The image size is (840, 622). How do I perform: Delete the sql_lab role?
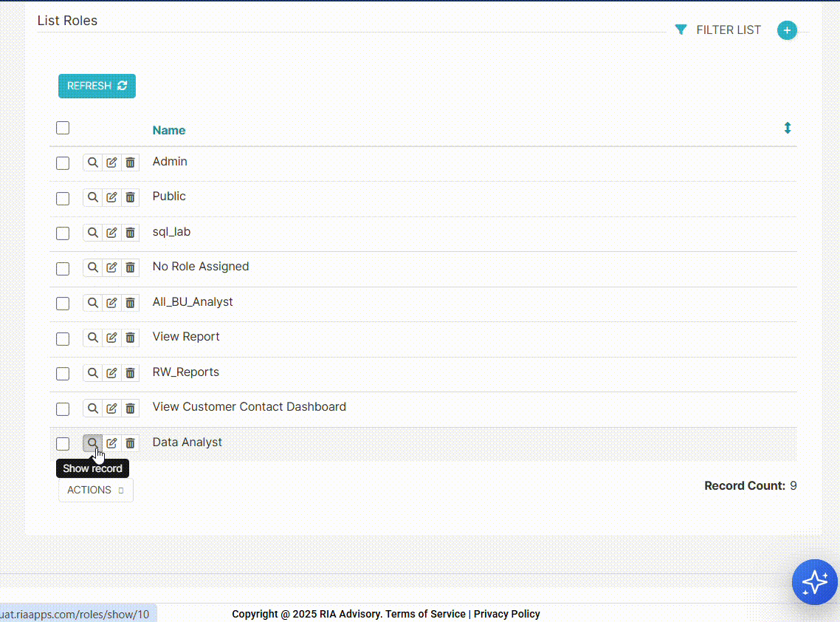point(131,233)
